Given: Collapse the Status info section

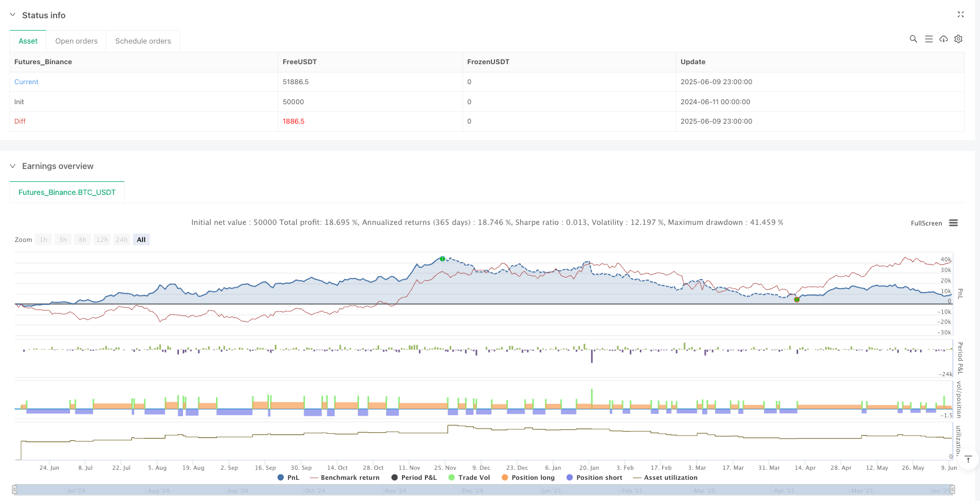Looking at the screenshot, I should coord(13,15).
